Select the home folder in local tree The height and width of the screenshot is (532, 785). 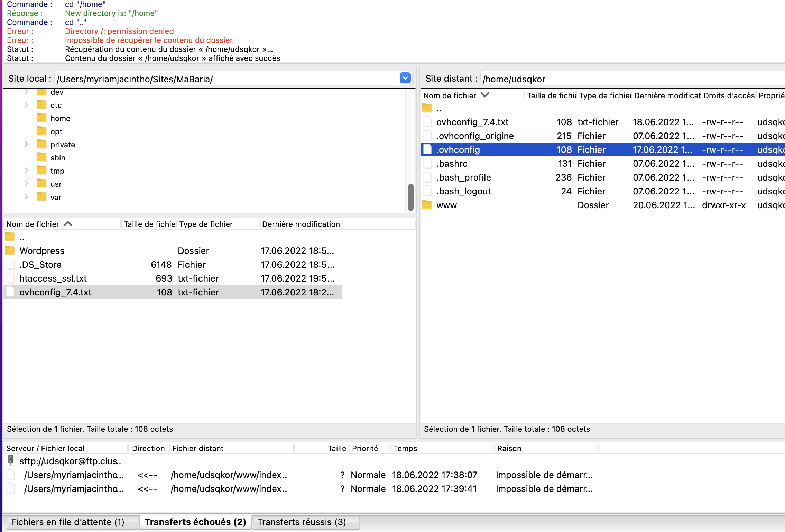[60, 118]
